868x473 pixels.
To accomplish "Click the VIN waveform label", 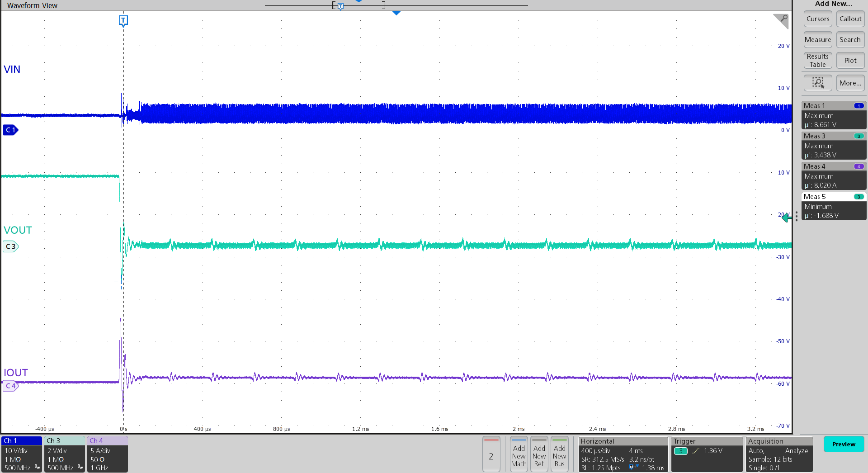I will click(x=12, y=69).
